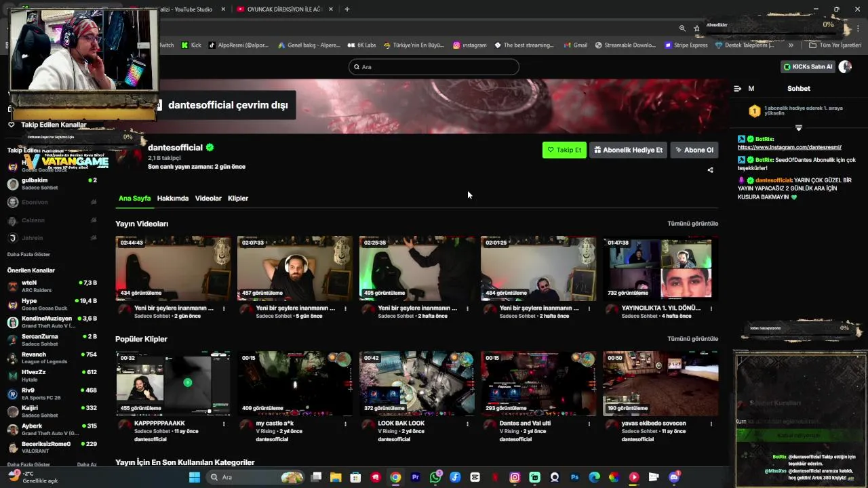Screen dimensions: 868x488
Task: Open options menu for the 5 gün önce video
Action: 345,308
